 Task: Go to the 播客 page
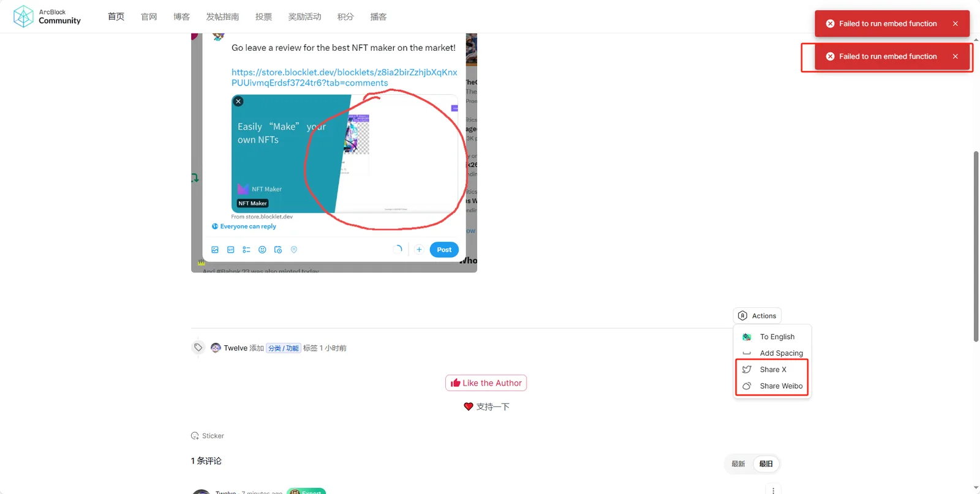379,17
